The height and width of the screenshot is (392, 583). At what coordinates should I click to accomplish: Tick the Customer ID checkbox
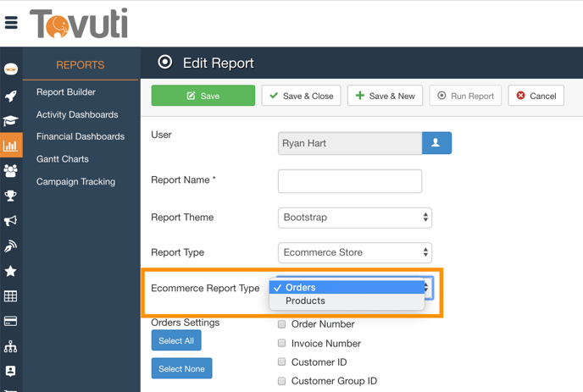click(x=282, y=362)
